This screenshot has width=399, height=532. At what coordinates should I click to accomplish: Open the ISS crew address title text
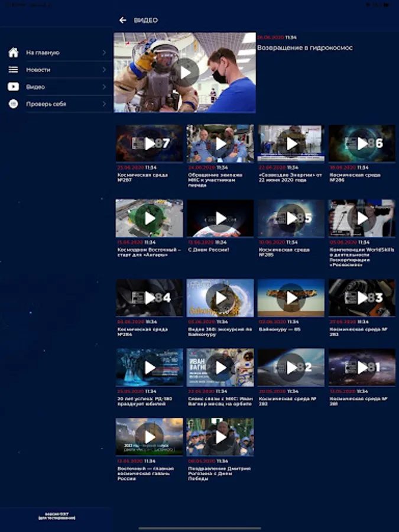(x=215, y=180)
